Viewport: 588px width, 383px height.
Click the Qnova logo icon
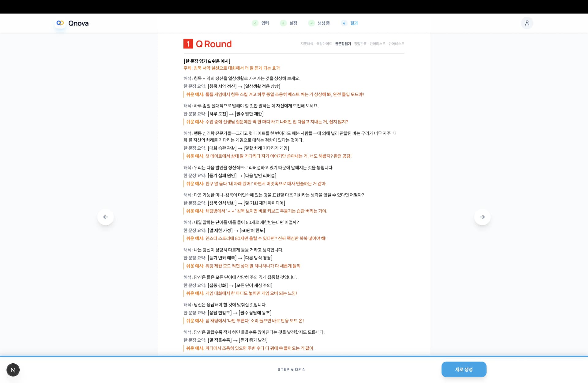point(60,23)
